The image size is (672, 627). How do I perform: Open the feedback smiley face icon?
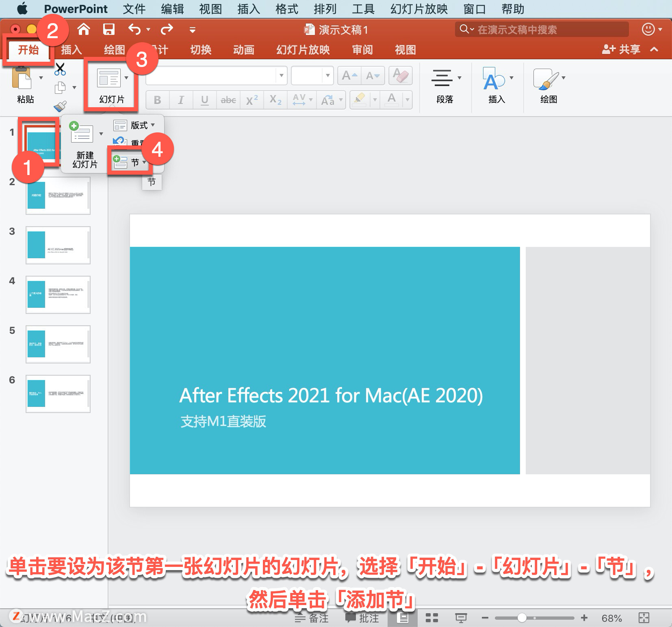(648, 29)
